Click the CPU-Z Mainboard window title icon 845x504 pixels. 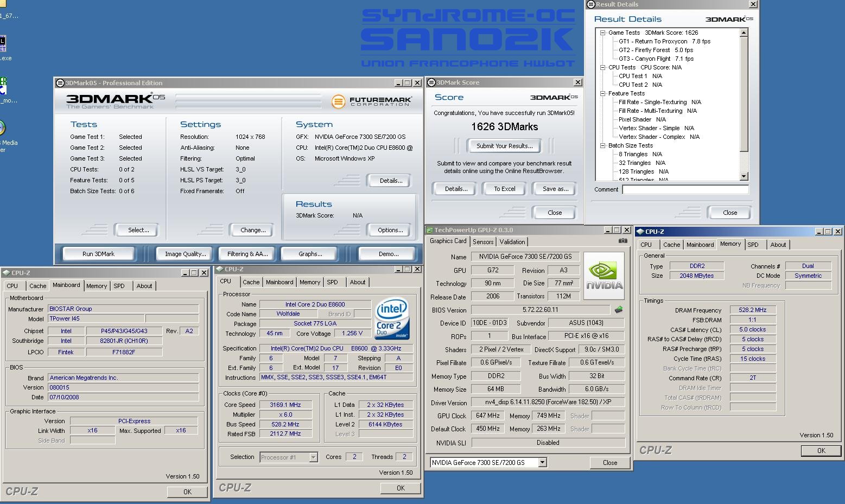(7, 273)
